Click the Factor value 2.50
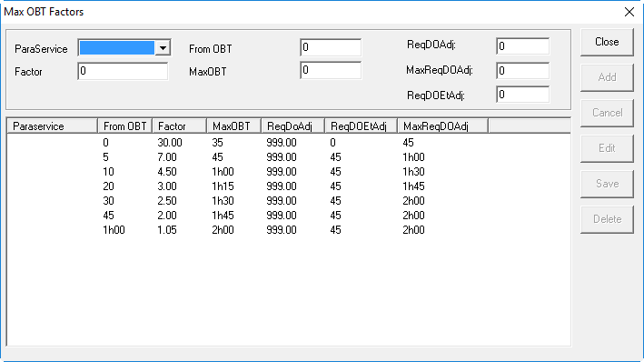Screen dimensions: 644x362 pos(167,201)
